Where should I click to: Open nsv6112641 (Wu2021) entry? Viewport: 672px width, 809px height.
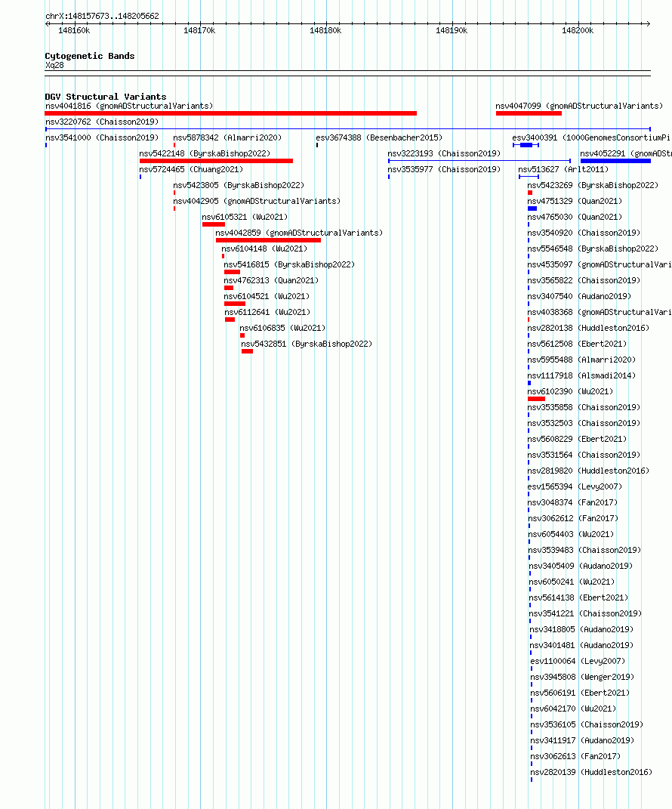(x=267, y=312)
